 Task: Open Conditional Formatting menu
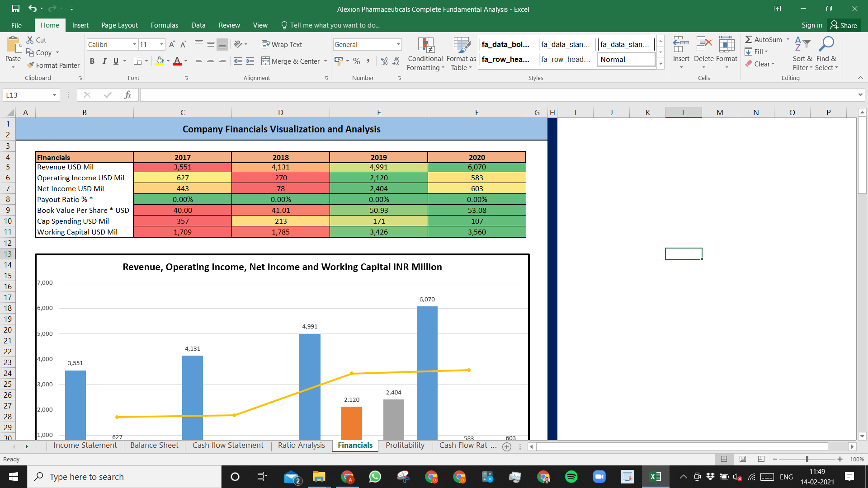pos(425,54)
